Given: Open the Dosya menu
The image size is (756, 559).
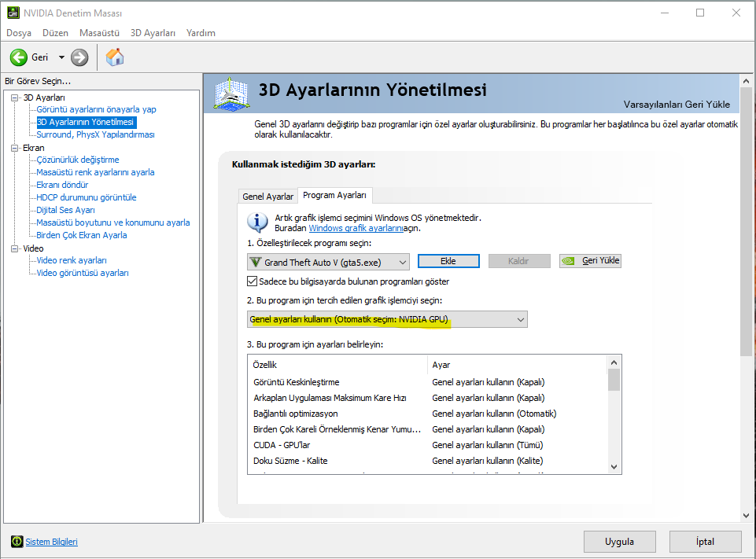Looking at the screenshot, I should (19, 33).
